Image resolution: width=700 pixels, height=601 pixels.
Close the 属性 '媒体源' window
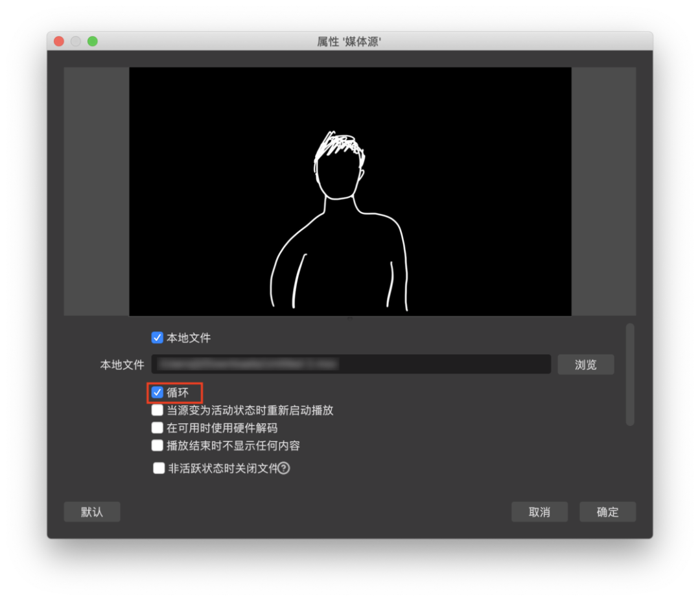(59, 41)
